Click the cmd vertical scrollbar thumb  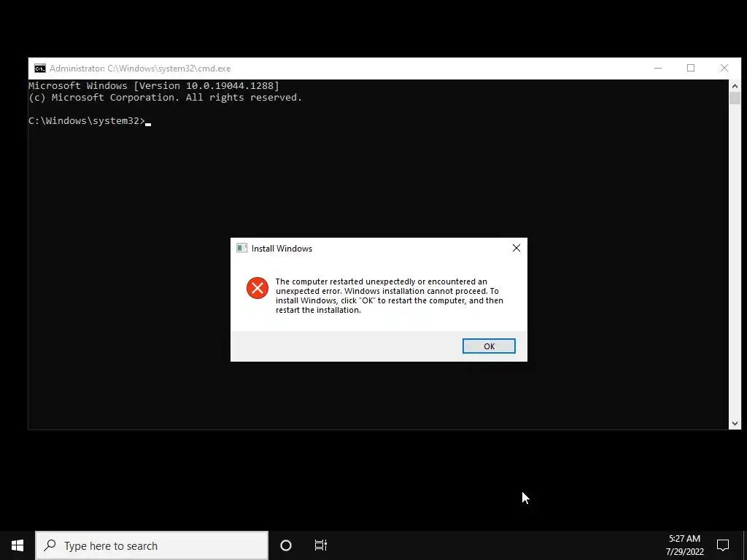[735, 98]
